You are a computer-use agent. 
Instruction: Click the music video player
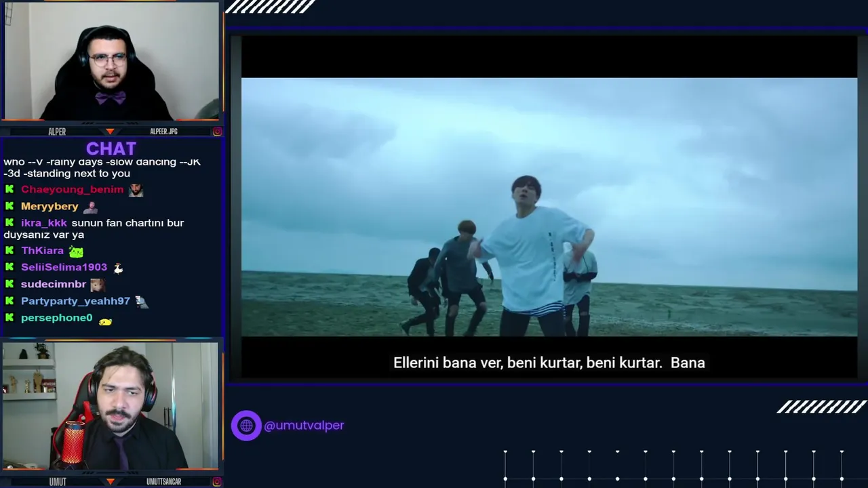(x=549, y=207)
